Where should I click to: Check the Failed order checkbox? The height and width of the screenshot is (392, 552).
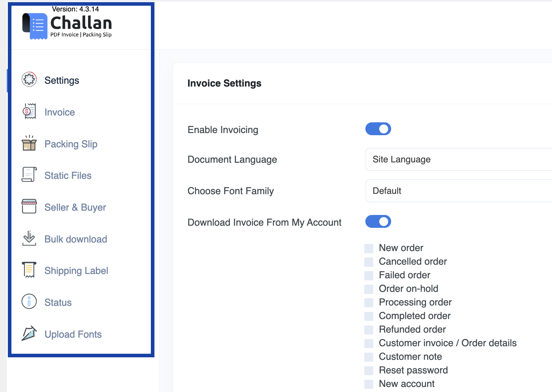[x=369, y=275]
